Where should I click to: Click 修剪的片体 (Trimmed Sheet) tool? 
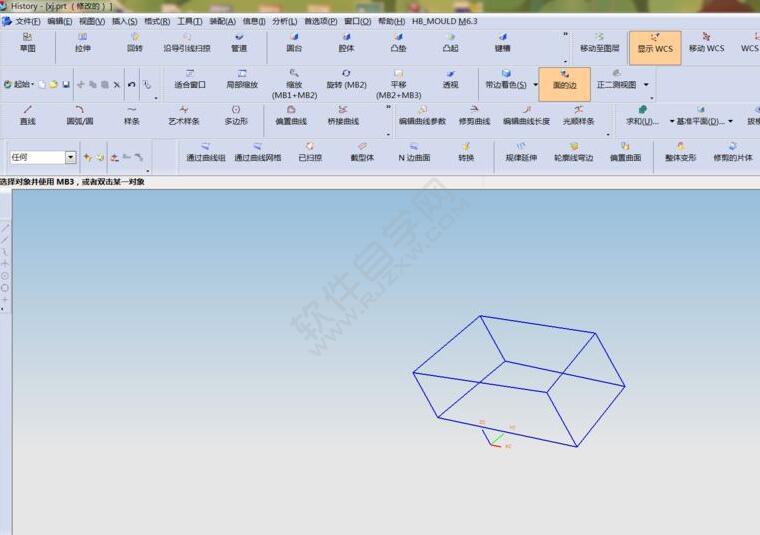pos(733,152)
